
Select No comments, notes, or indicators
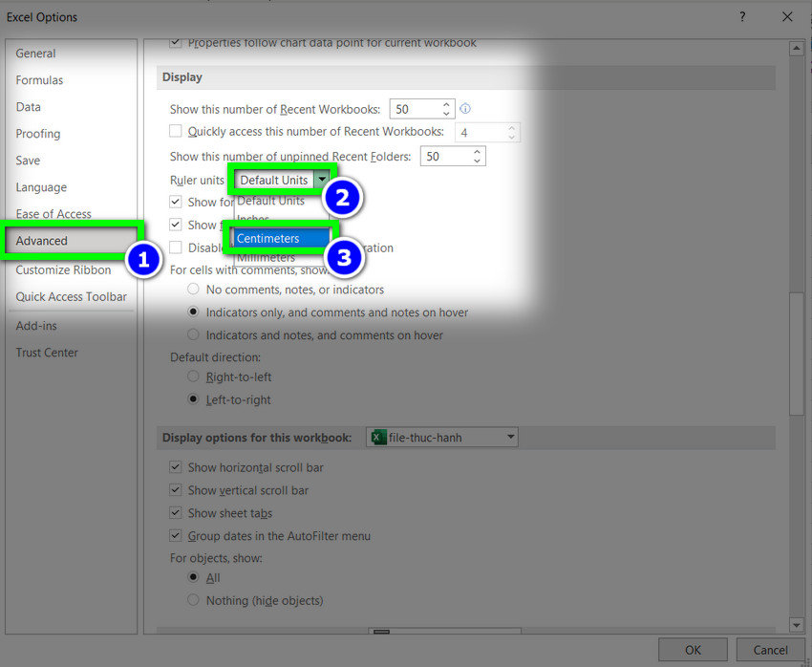point(194,290)
